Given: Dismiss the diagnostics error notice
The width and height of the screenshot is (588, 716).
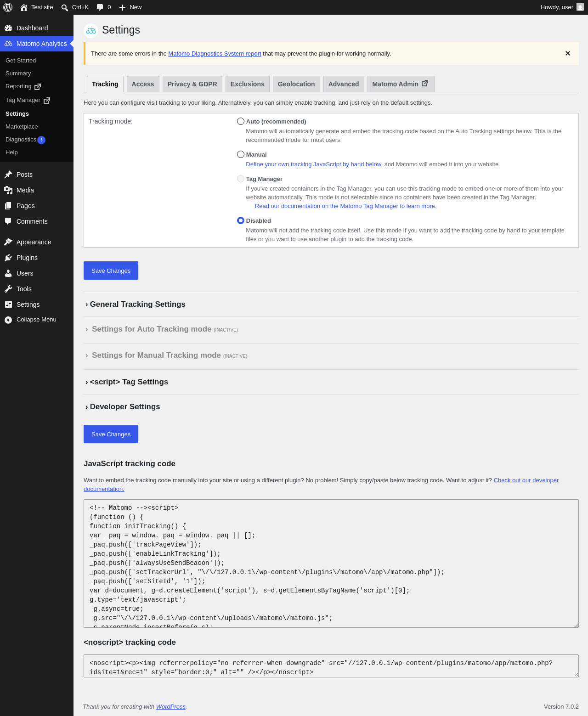Looking at the screenshot, I should point(568,53).
